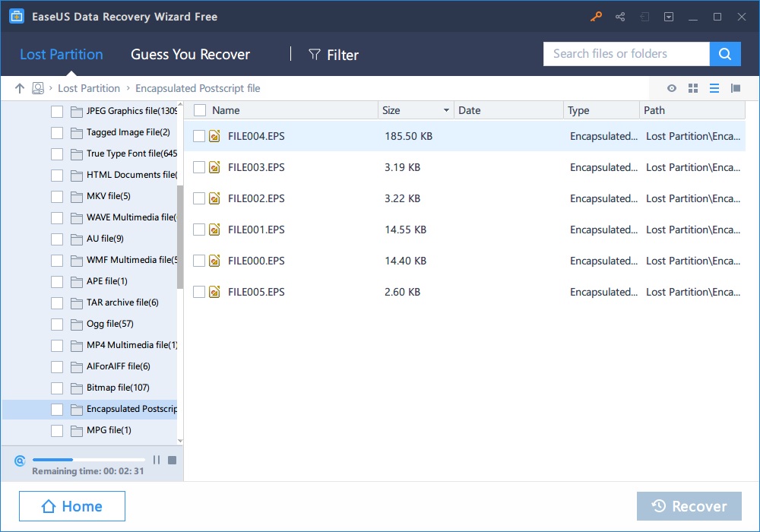Image resolution: width=760 pixels, height=532 pixels.
Task: Open the title bar dropdown menu icon
Action: [668, 17]
